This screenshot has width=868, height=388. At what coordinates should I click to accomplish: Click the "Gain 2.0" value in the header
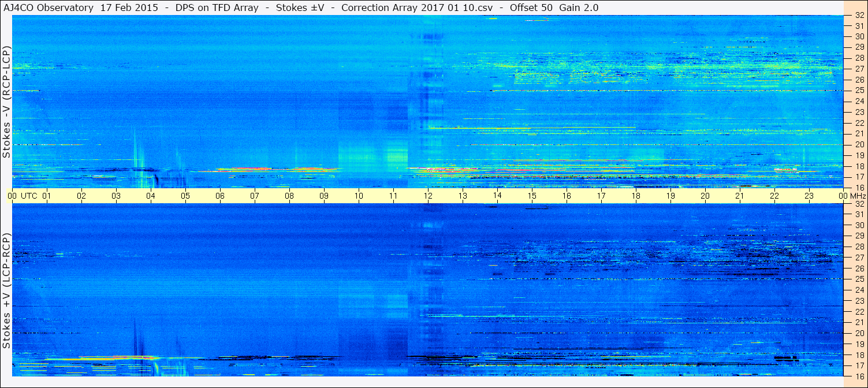click(579, 8)
